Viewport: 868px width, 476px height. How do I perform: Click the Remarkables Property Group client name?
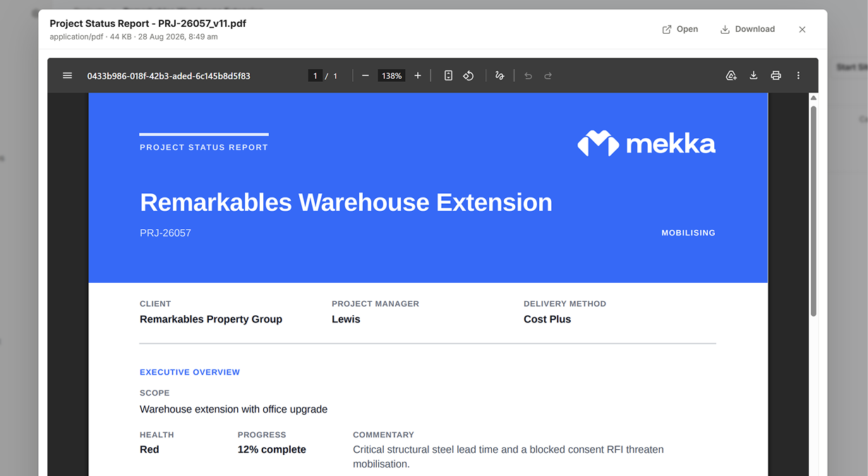point(211,319)
